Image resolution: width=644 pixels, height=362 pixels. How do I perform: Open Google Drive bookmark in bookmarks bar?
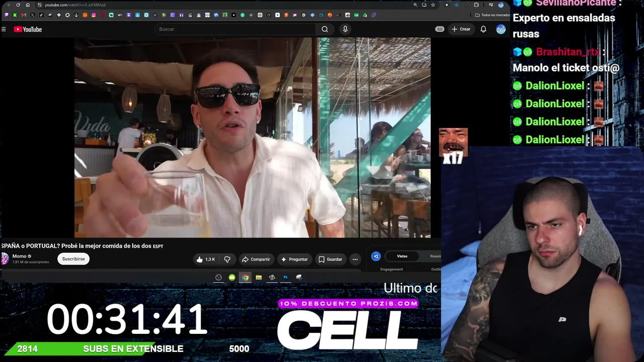pos(365,15)
